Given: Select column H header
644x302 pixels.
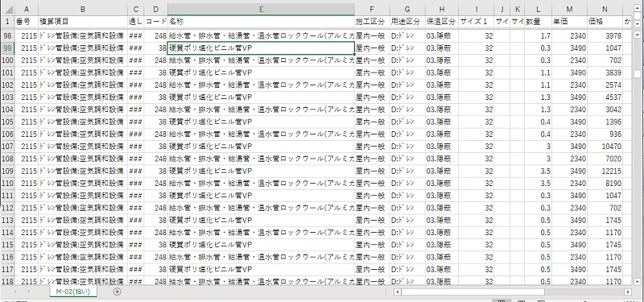Looking at the screenshot, I should 442,10.
